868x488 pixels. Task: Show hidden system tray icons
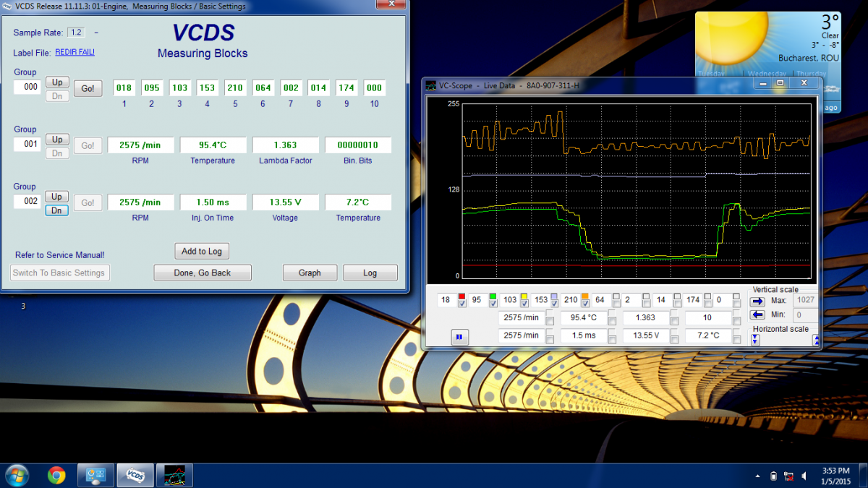(x=757, y=476)
